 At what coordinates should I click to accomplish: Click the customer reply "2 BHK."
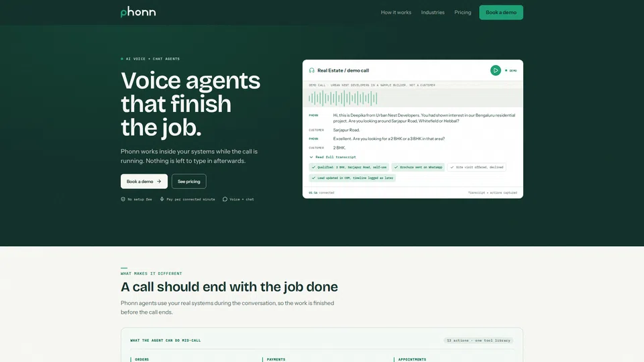point(339,147)
